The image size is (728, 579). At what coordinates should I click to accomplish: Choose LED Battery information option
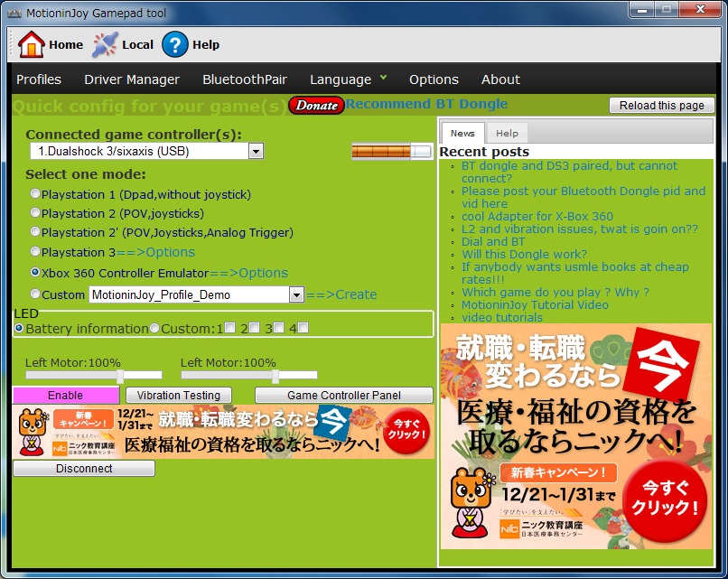(19, 328)
